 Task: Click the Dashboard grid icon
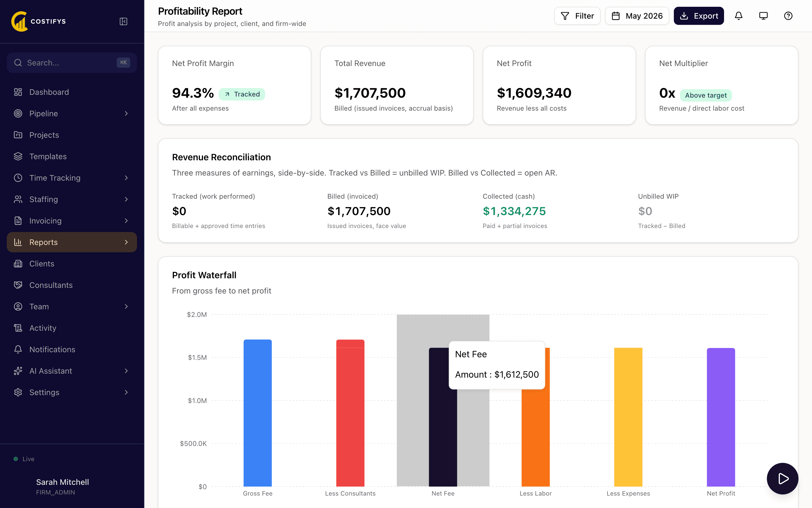coord(18,92)
